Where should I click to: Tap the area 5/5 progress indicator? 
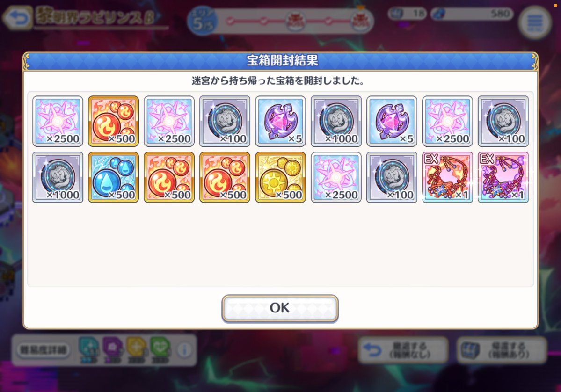click(203, 22)
